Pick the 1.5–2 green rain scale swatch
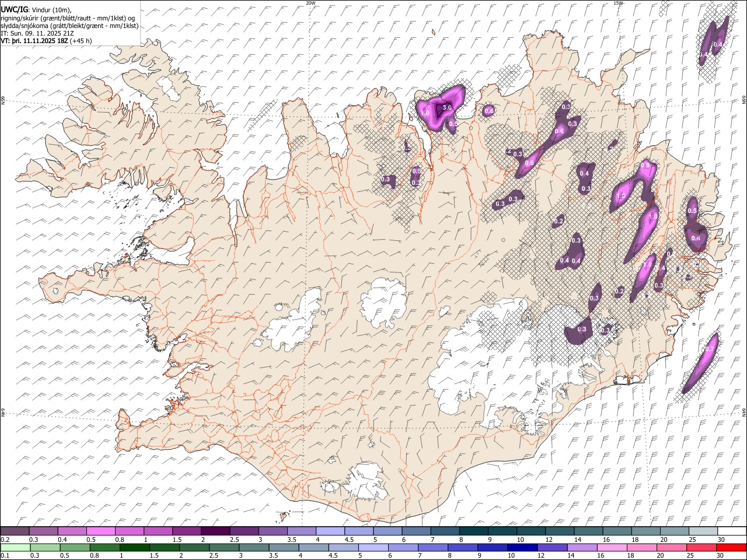The height and width of the screenshot is (560, 747). (x=165, y=547)
